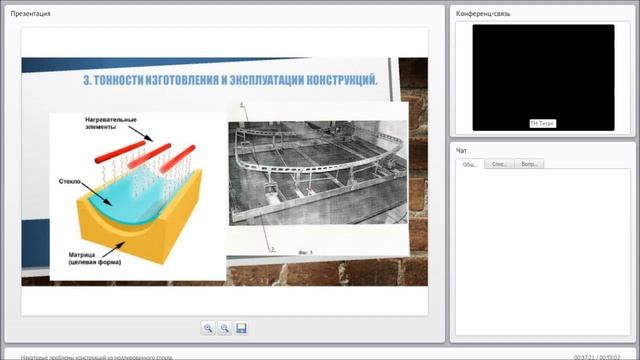Click the 'Чат' panel title

461,151
